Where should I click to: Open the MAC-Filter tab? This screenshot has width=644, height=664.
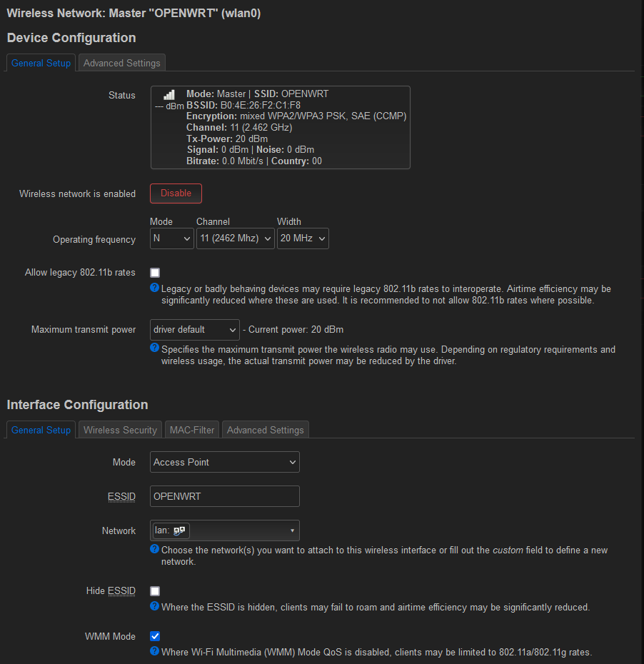pos(192,430)
